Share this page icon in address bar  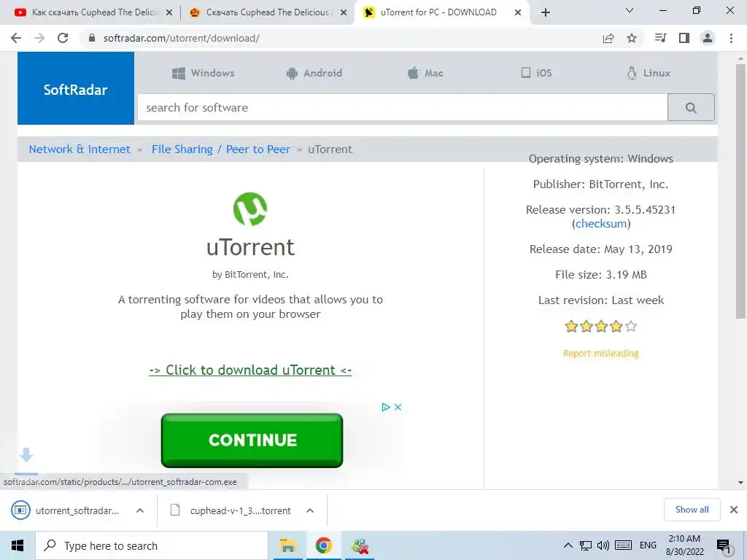[608, 38]
